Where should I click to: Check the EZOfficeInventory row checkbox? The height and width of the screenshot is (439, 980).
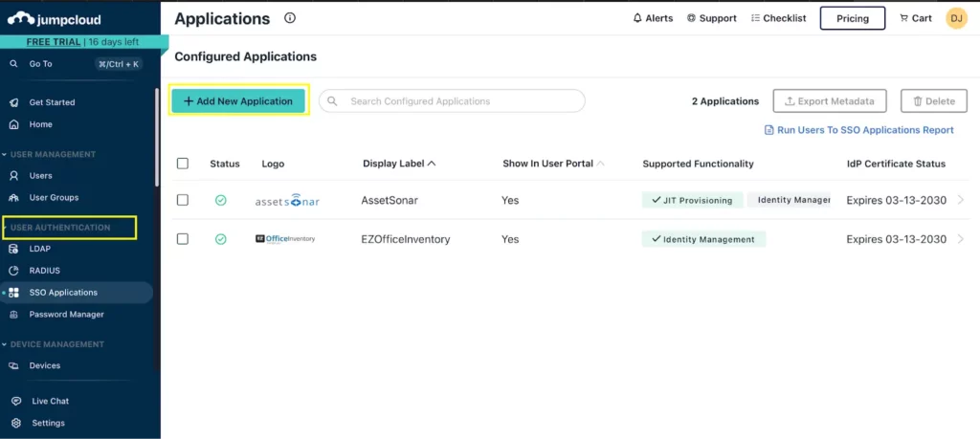tap(183, 239)
